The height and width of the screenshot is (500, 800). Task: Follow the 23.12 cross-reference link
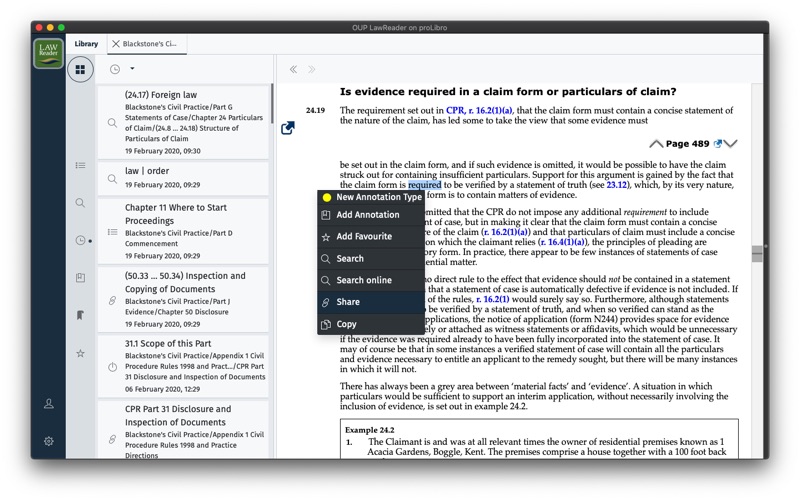coord(616,185)
